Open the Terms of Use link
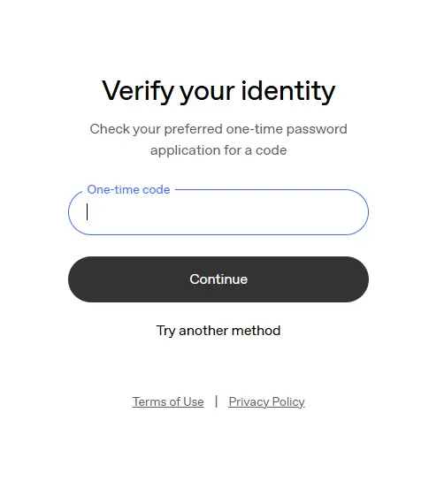Viewport: 421px width, 504px height. pos(168,401)
